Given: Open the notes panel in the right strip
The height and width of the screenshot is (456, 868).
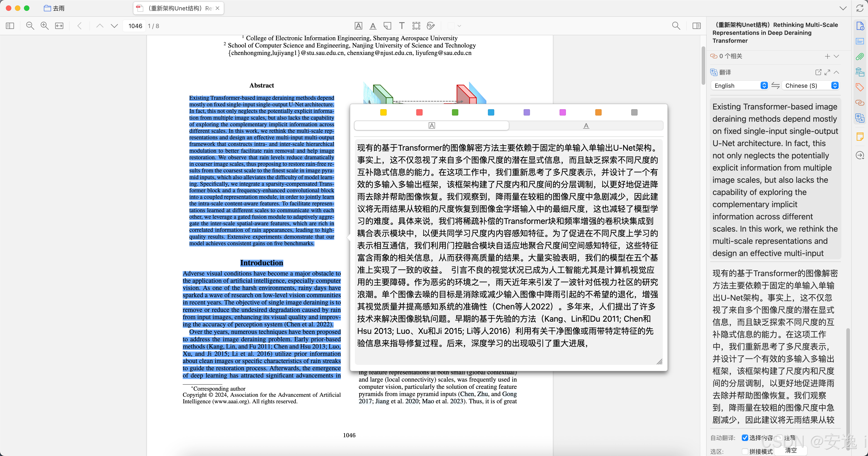Looking at the screenshot, I should [x=860, y=41].
